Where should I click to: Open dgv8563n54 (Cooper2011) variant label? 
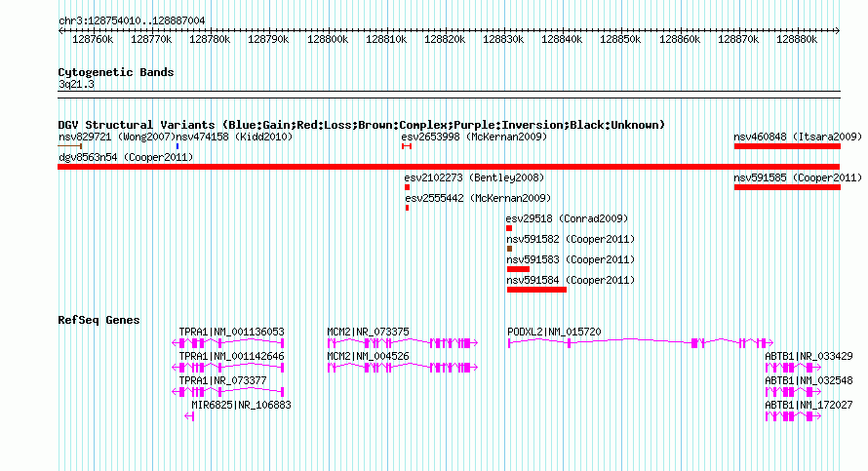click(x=126, y=157)
